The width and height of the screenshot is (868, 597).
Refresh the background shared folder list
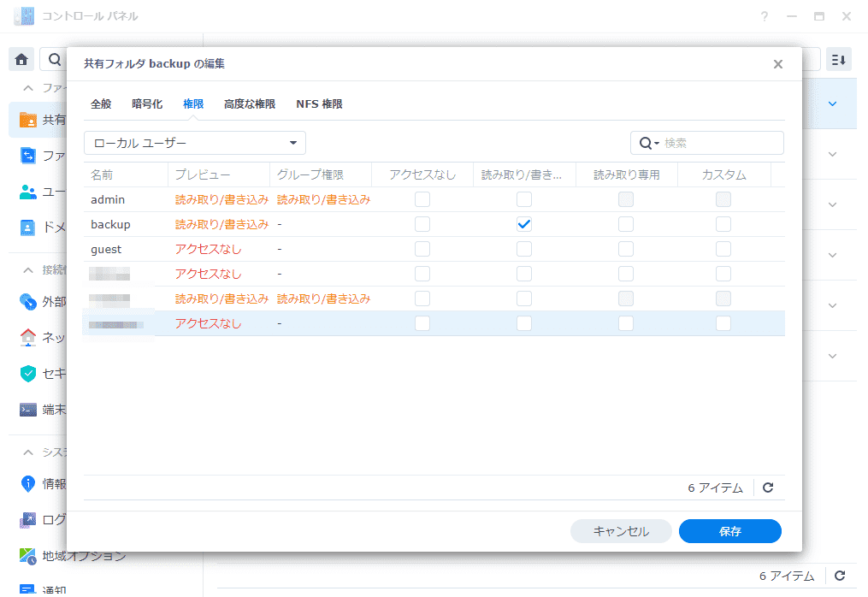click(840, 576)
